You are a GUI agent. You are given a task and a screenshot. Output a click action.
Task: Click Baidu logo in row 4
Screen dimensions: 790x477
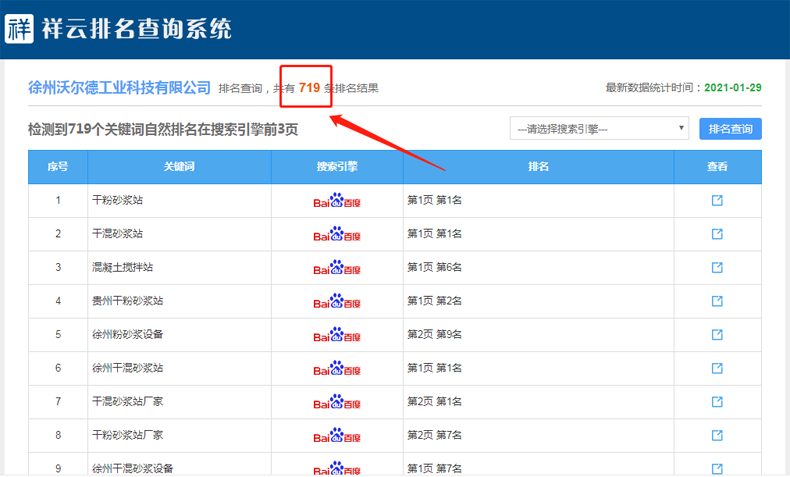[x=337, y=301]
